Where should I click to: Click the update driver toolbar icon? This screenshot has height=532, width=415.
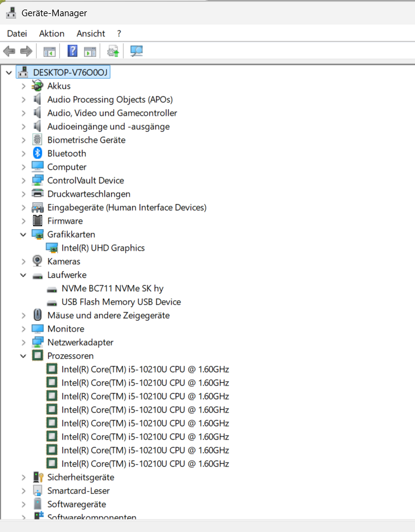(x=113, y=52)
